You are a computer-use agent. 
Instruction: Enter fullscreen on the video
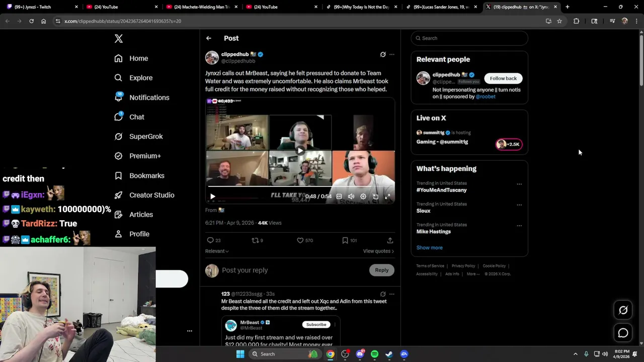point(387,197)
